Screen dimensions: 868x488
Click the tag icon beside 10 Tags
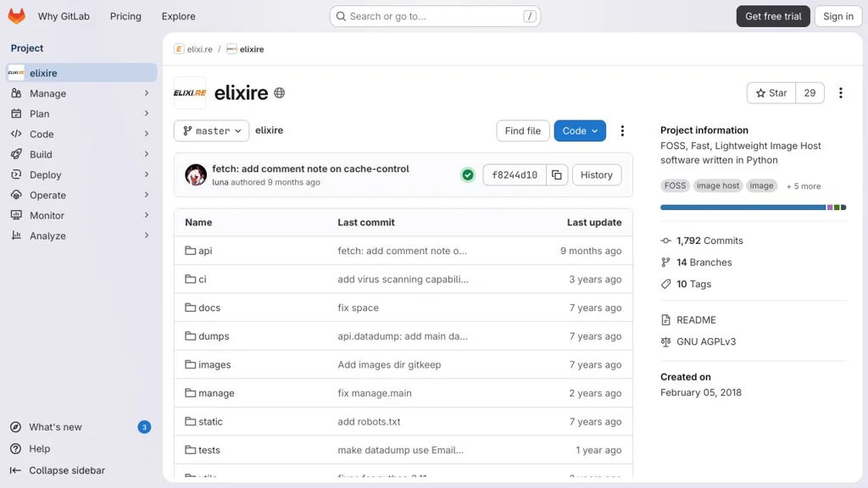click(665, 284)
